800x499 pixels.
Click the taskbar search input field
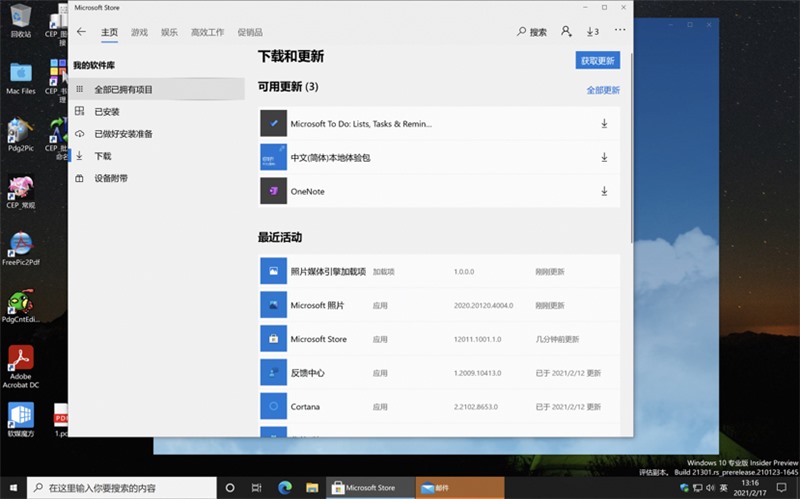(121, 488)
